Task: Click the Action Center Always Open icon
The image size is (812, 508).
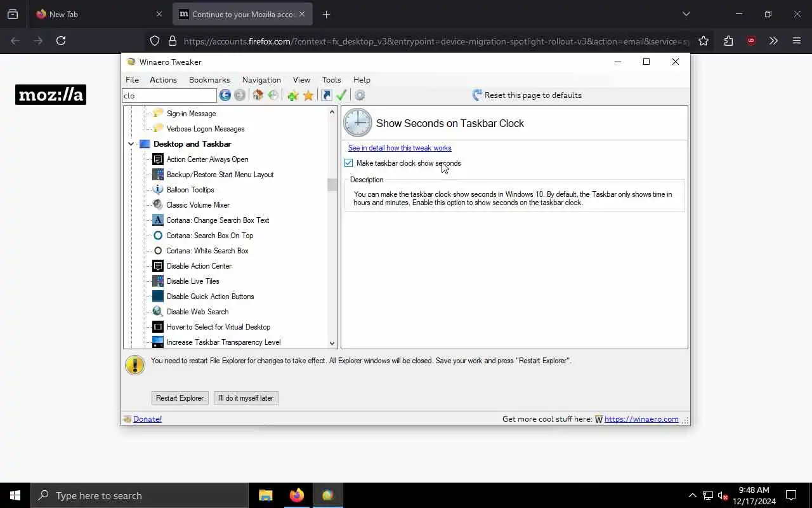Action: point(158,159)
